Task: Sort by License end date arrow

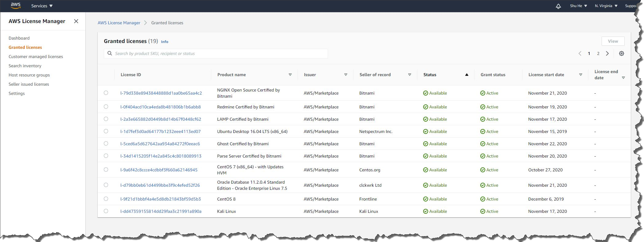Action: (x=623, y=78)
